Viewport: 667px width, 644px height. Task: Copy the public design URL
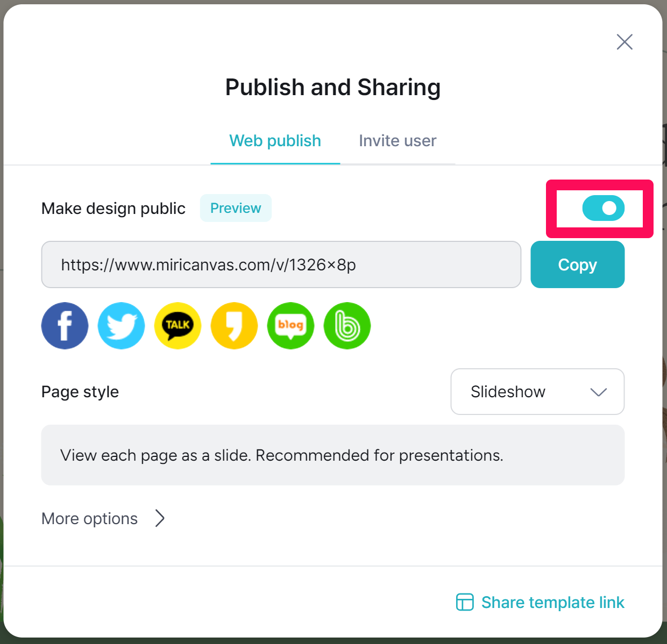578,264
